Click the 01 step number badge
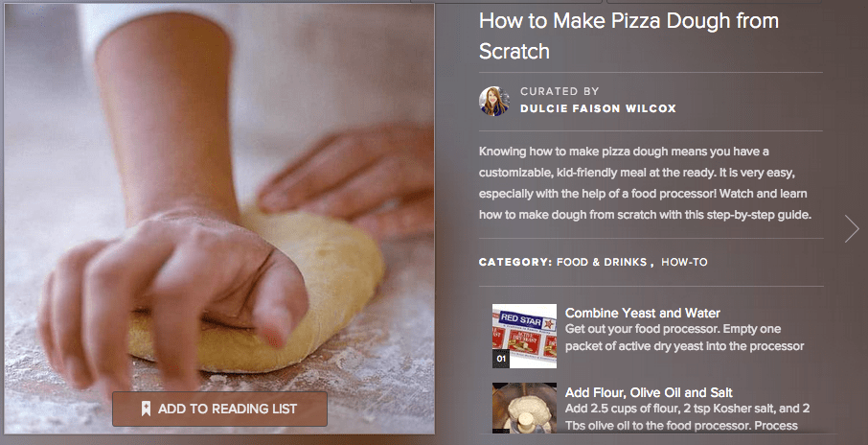868x445 pixels. pyautogui.click(x=500, y=360)
